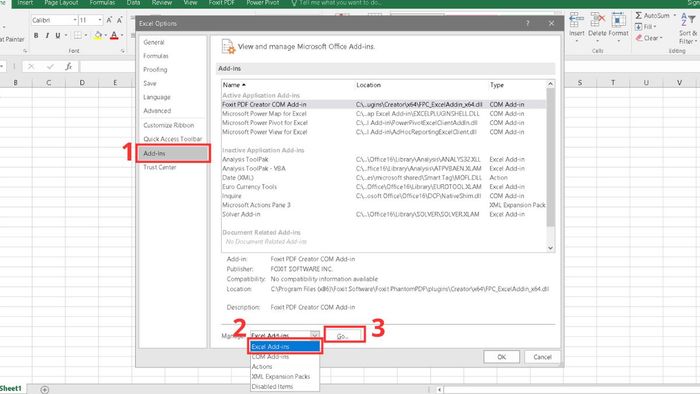
Task: Click the Delete cells icon in ribbon
Action: [597, 20]
